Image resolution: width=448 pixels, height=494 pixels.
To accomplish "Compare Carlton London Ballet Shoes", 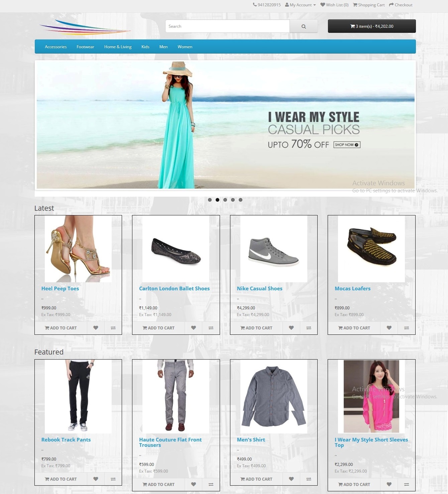I will point(211,328).
